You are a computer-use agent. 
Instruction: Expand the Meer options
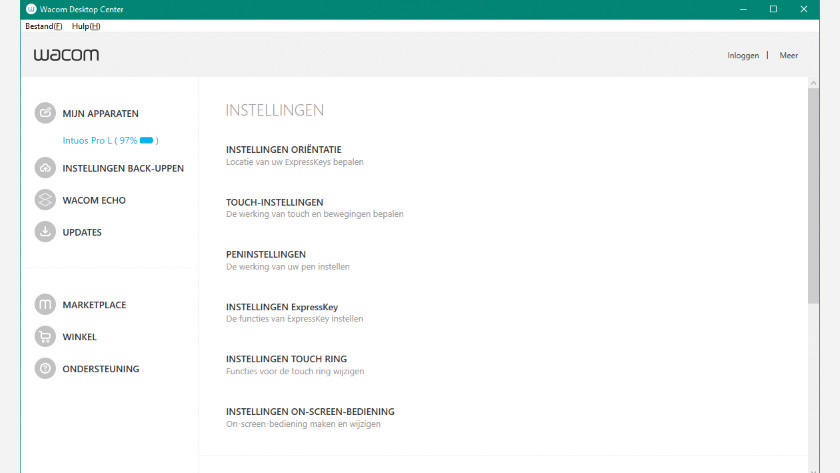[789, 56]
